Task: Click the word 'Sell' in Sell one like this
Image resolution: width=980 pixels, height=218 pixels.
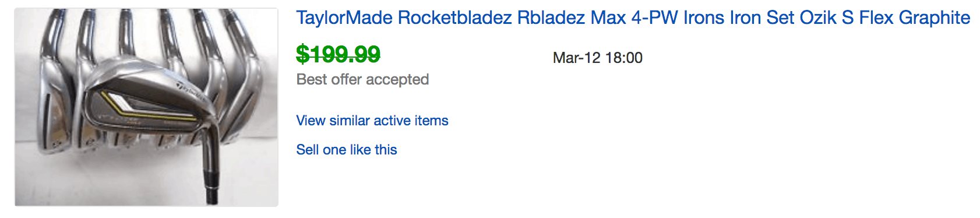Action: click(x=308, y=150)
